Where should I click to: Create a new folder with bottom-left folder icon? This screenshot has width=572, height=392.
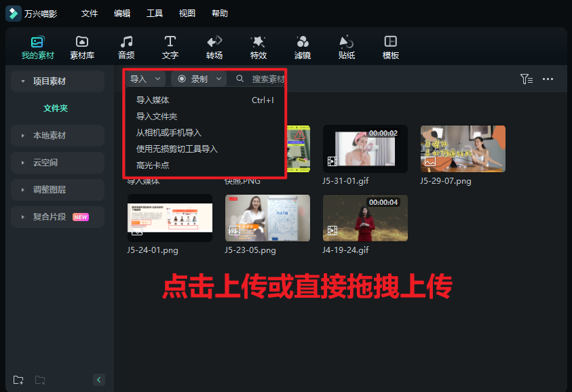18,380
